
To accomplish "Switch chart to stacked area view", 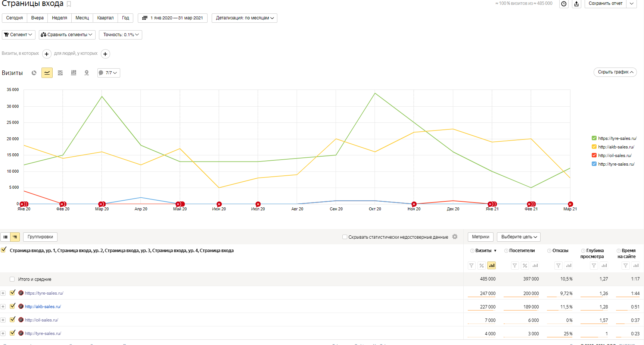I will pyautogui.click(x=60, y=73).
